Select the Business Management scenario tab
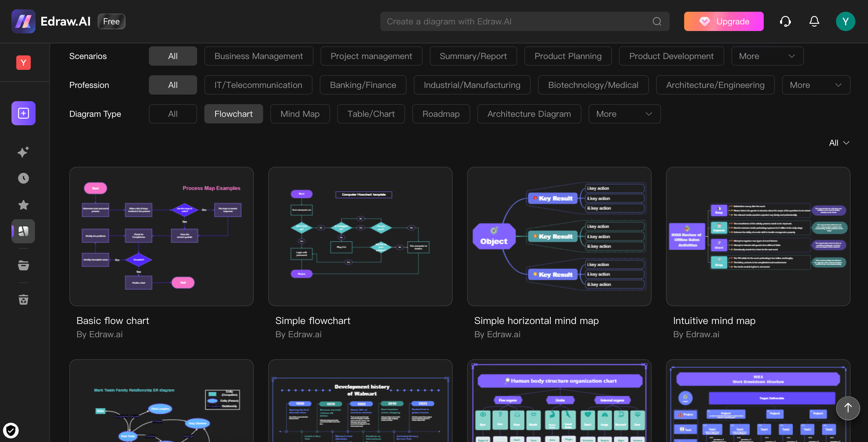The width and height of the screenshot is (868, 442). (258, 55)
